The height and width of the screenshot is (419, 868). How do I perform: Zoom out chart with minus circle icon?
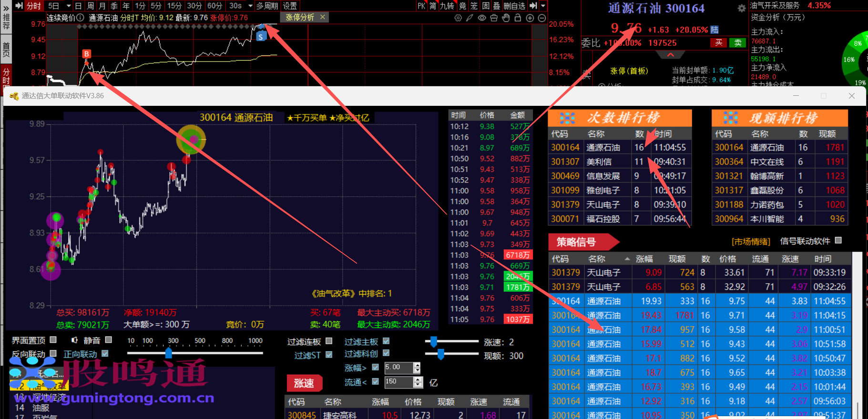pos(542,18)
